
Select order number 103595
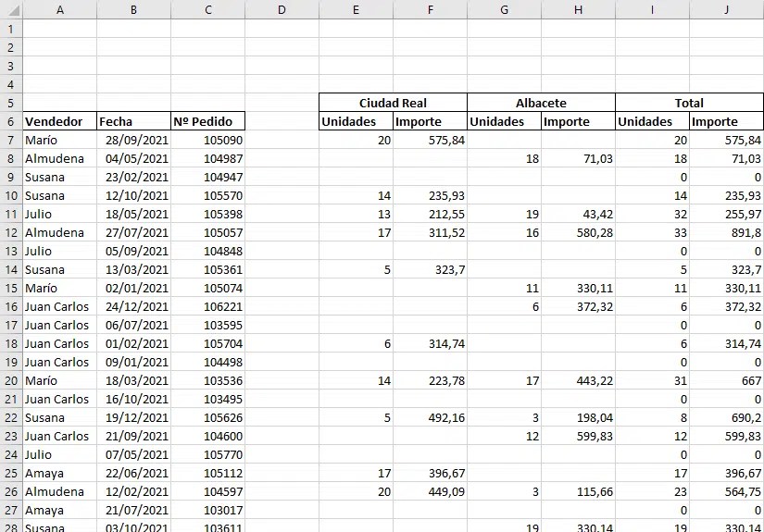(x=208, y=325)
